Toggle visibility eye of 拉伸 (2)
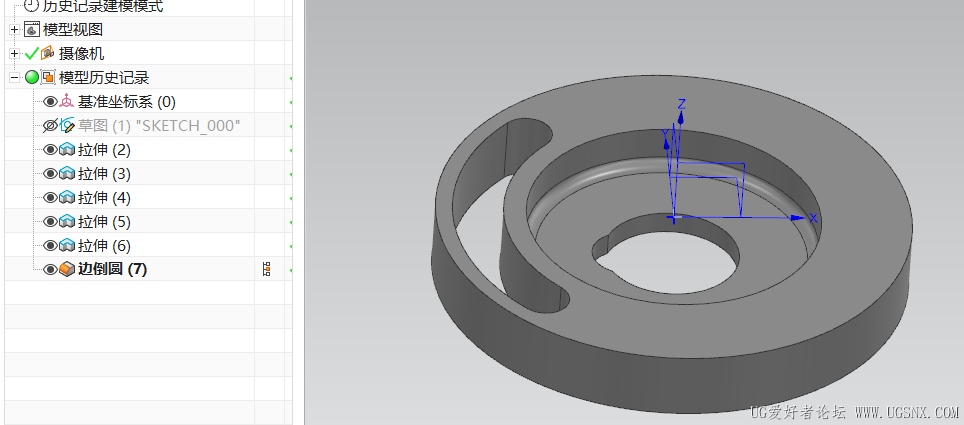 pyautogui.click(x=50, y=149)
